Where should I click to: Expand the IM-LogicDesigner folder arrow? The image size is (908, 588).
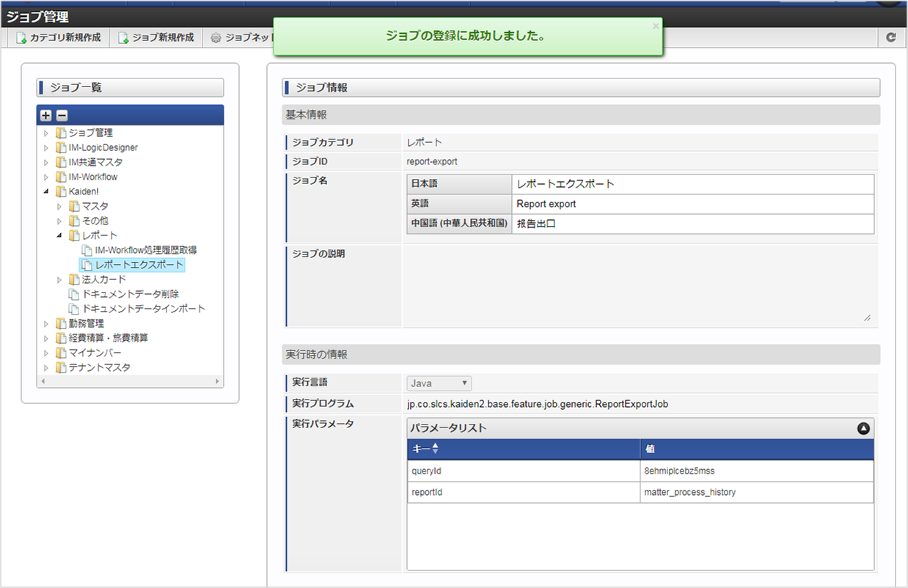[x=46, y=147]
